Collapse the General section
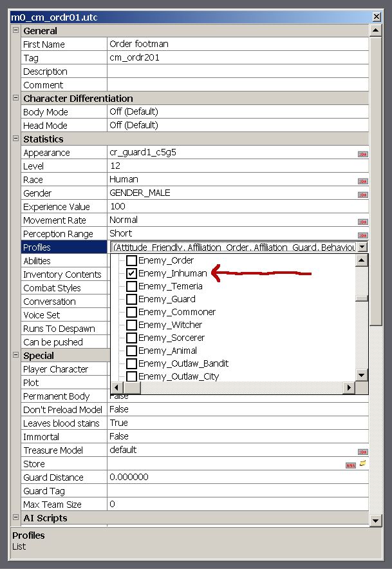392x569 pixels. [15, 31]
